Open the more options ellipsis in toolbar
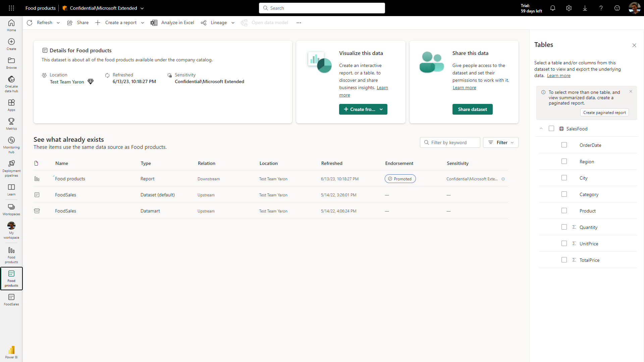644x362 pixels. 299,22
